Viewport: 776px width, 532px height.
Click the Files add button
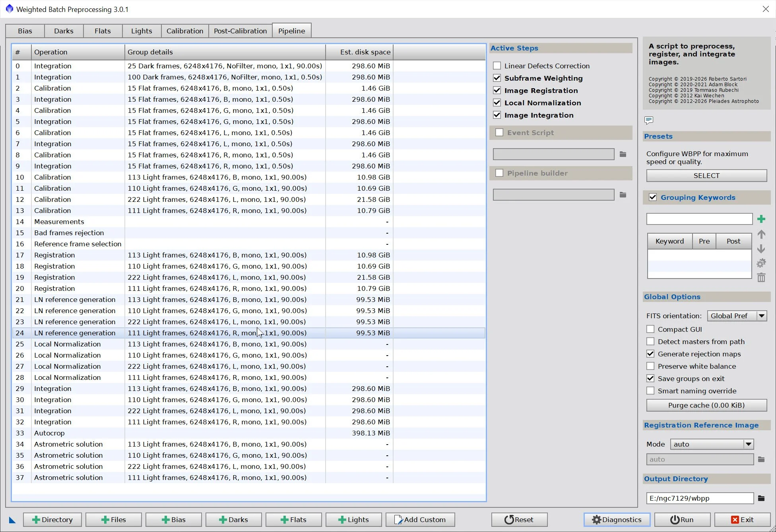point(114,520)
